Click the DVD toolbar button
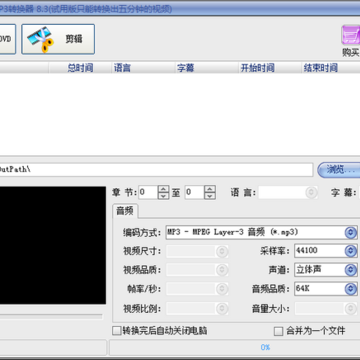Viewport: 360px width, 360px height. click(x=7, y=39)
